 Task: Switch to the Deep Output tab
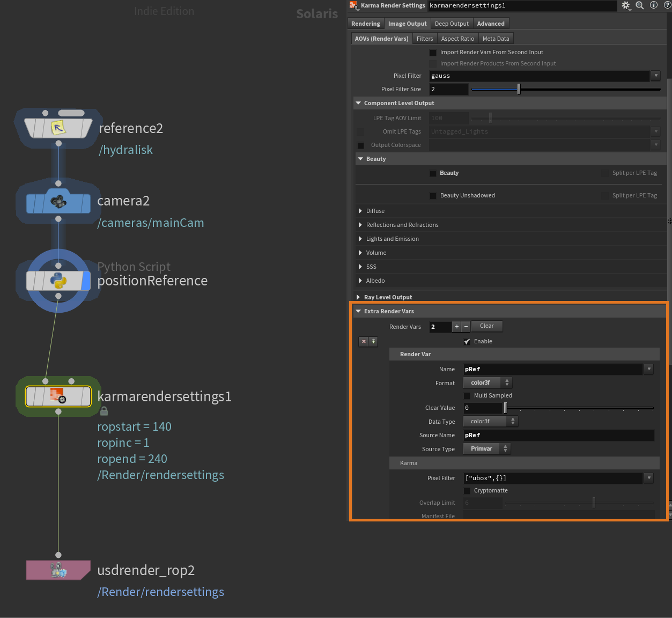(451, 23)
